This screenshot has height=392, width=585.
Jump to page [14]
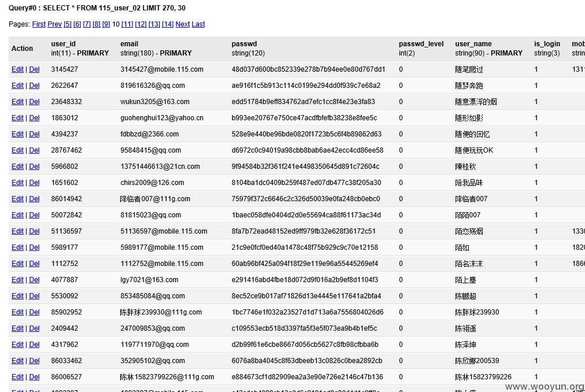point(168,24)
